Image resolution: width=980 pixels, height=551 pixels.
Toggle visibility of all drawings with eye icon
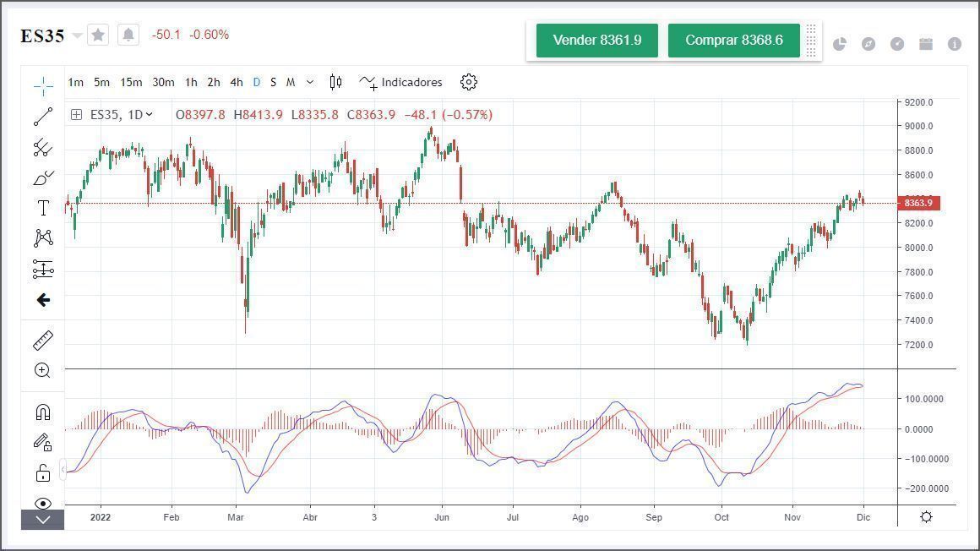(x=43, y=504)
